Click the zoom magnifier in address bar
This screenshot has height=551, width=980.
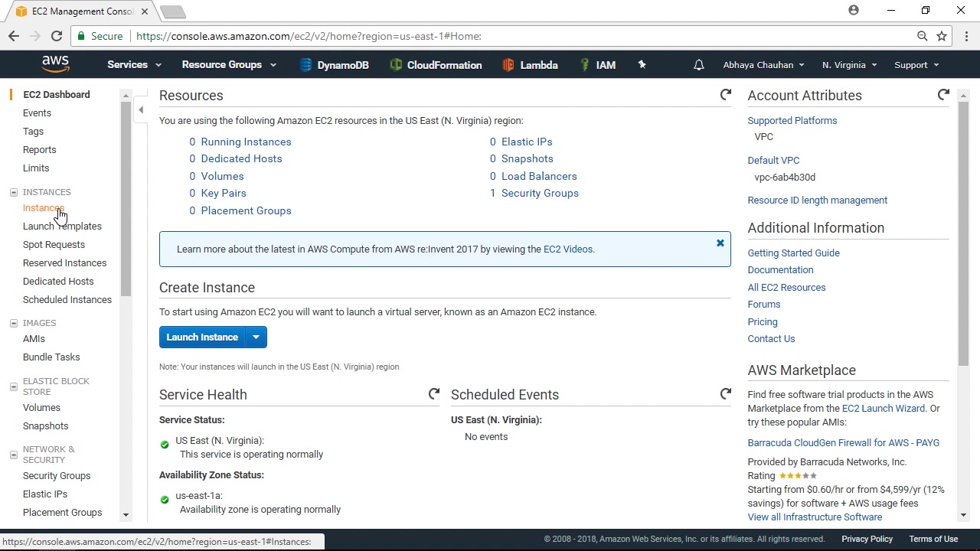(923, 36)
